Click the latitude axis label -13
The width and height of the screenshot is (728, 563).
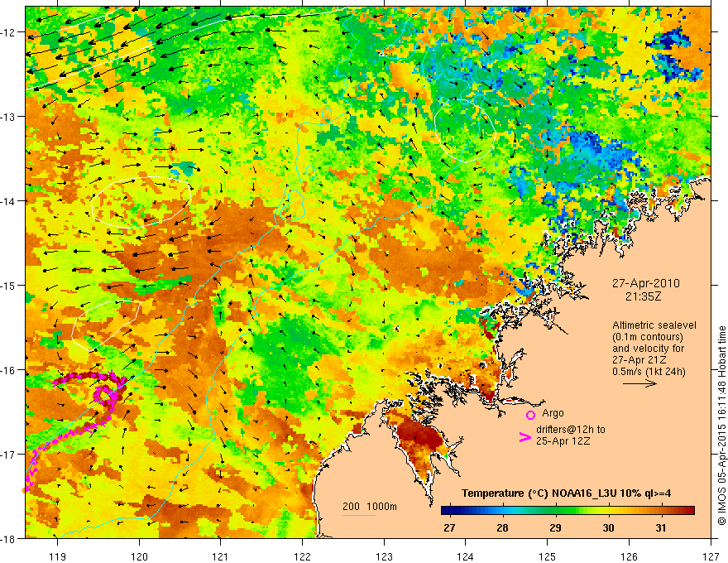tap(9, 117)
